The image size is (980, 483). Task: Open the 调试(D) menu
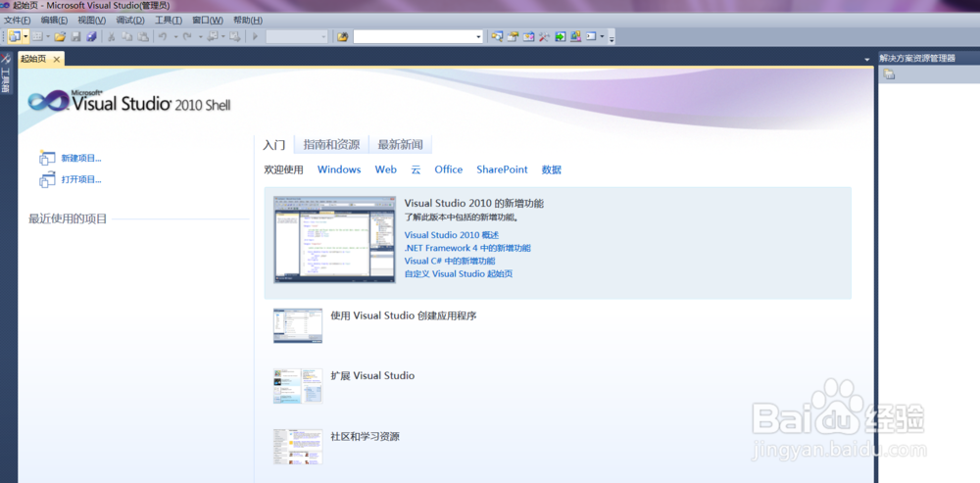[130, 20]
